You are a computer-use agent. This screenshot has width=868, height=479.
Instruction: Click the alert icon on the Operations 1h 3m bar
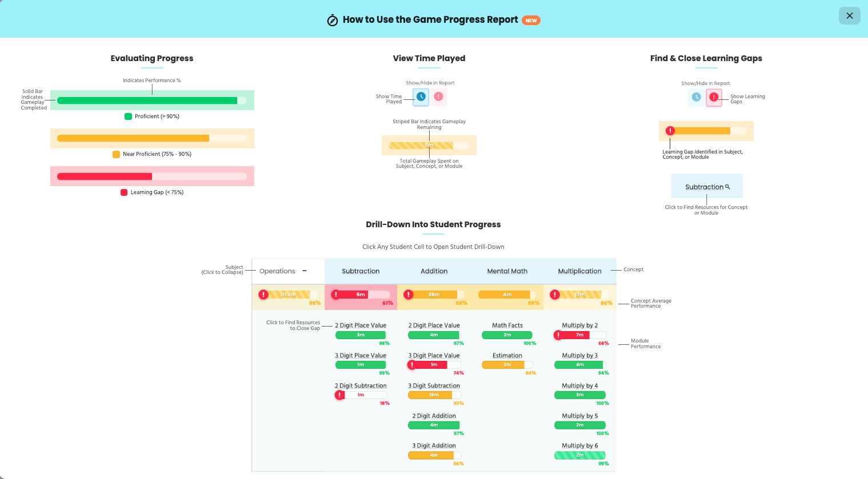tap(263, 295)
